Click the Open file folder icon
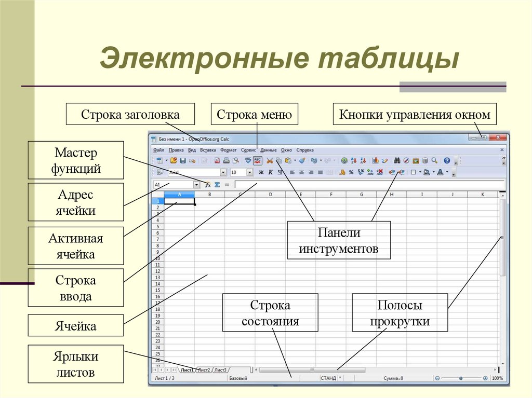The height and width of the screenshot is (398, 532). pos(174,160)
